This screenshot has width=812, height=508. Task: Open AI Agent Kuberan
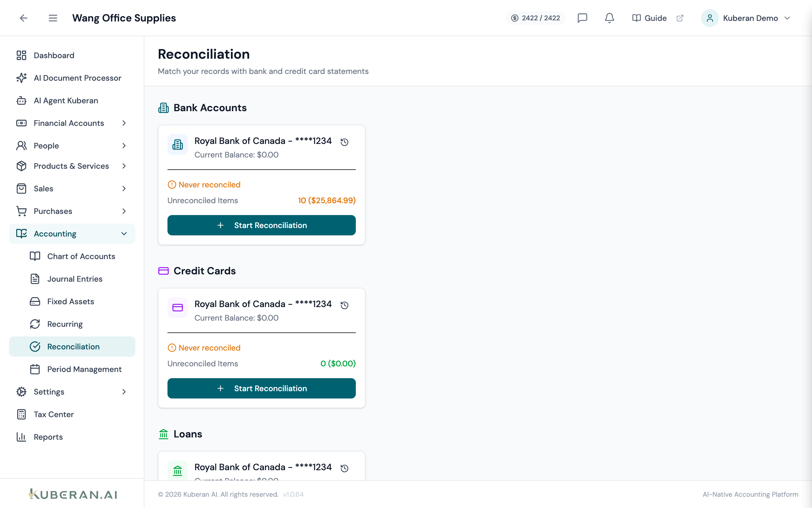pyautogui.click(x=72, y=100)
